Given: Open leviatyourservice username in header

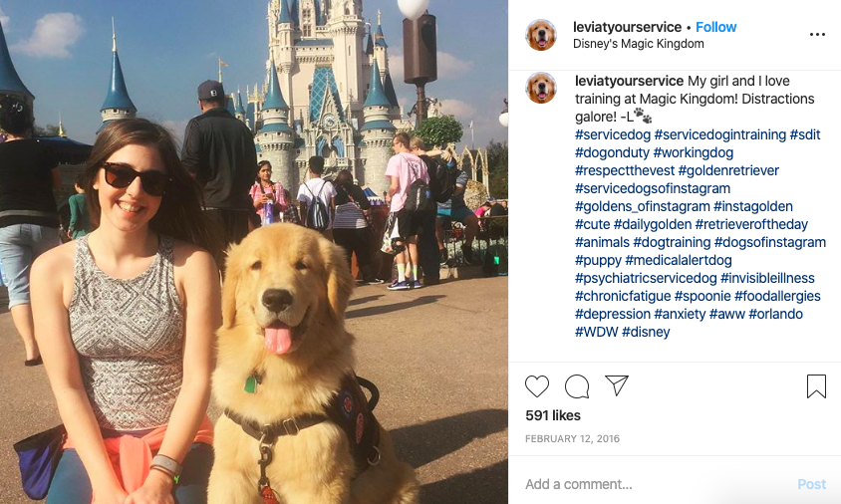Looking at the screenshot, I should click(x=627, y=27).
